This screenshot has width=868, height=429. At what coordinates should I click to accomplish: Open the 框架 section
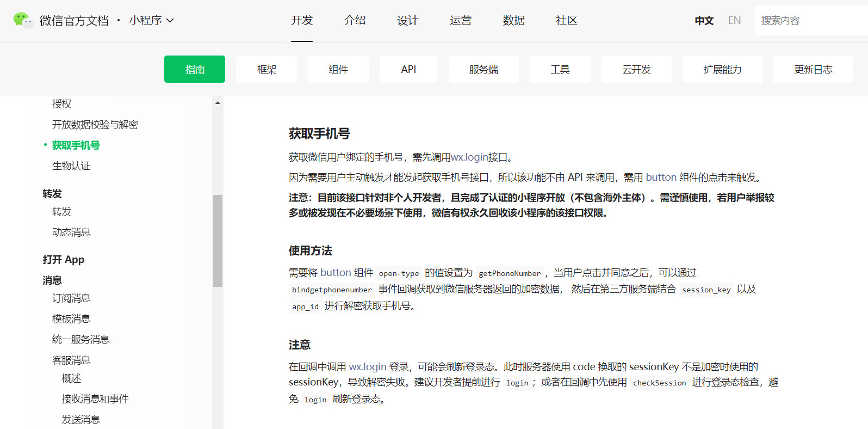pos(266,69)
